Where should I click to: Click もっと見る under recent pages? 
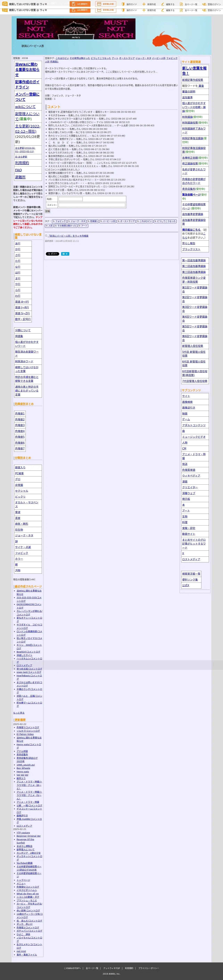[19, 713]
